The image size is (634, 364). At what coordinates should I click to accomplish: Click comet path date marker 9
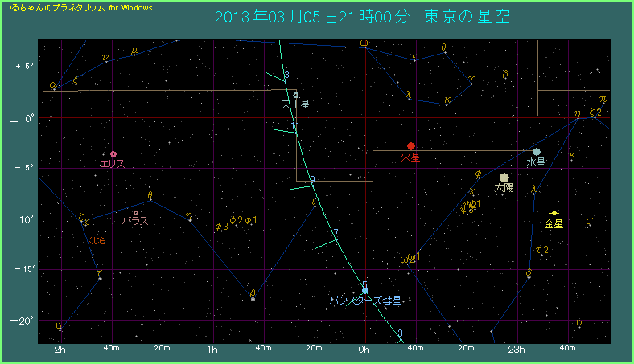coord(312,180)
